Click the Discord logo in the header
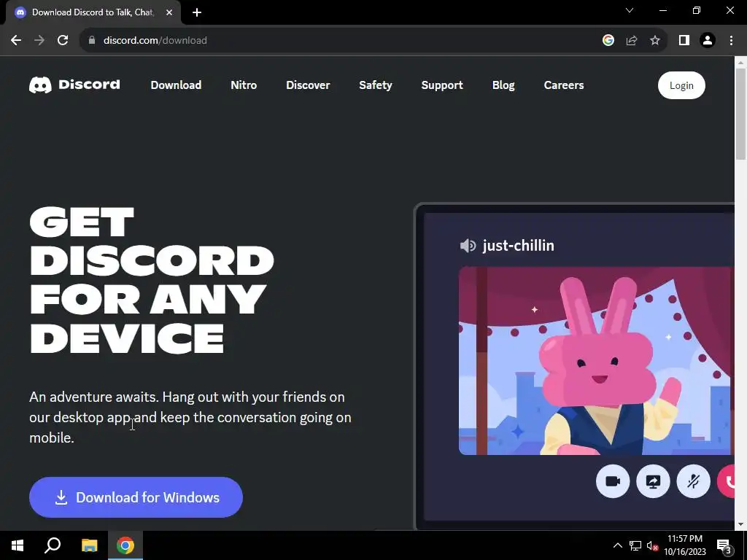The image size is (747, 560). pos(74,85)
